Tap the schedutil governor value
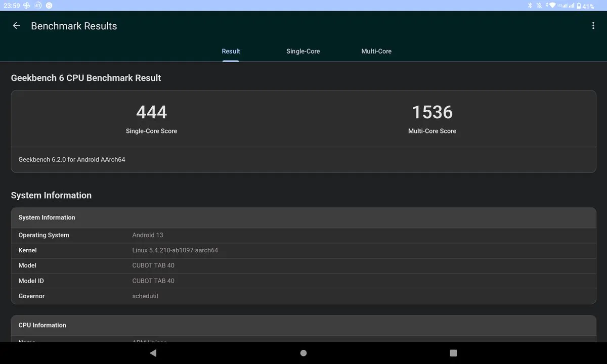 pos(145,296)
